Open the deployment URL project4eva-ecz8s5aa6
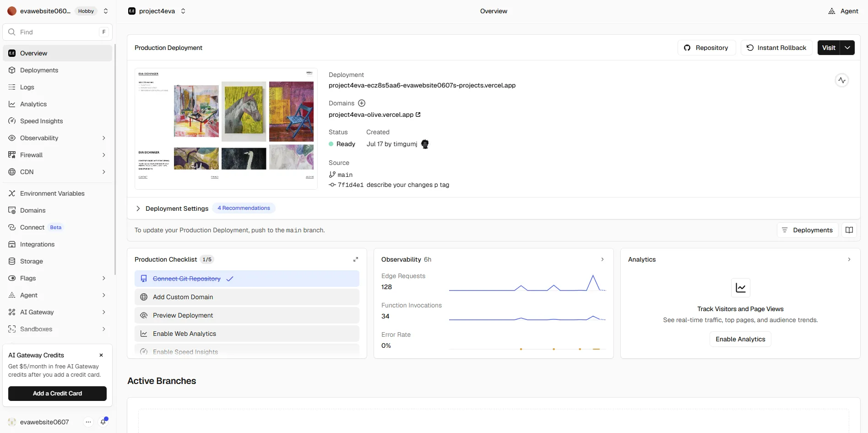 422,85
